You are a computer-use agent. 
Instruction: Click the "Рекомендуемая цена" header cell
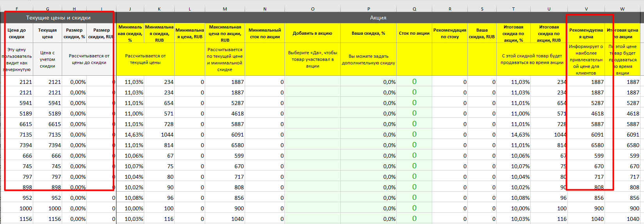point(586,33)
